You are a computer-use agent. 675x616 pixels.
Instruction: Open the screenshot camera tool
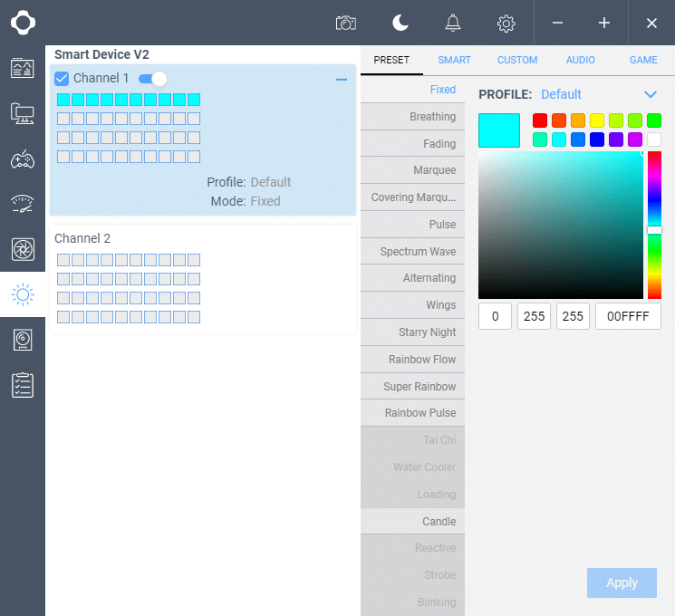345,23
